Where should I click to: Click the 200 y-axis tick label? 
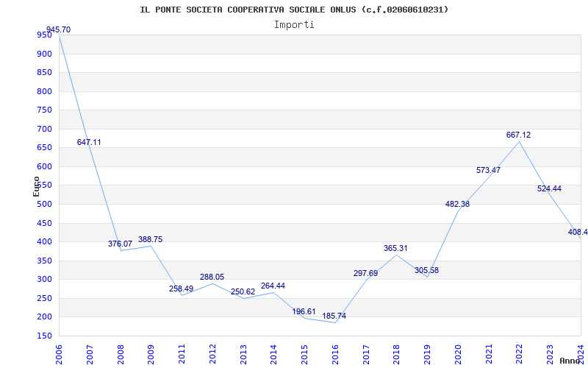(x=44, y=317)
